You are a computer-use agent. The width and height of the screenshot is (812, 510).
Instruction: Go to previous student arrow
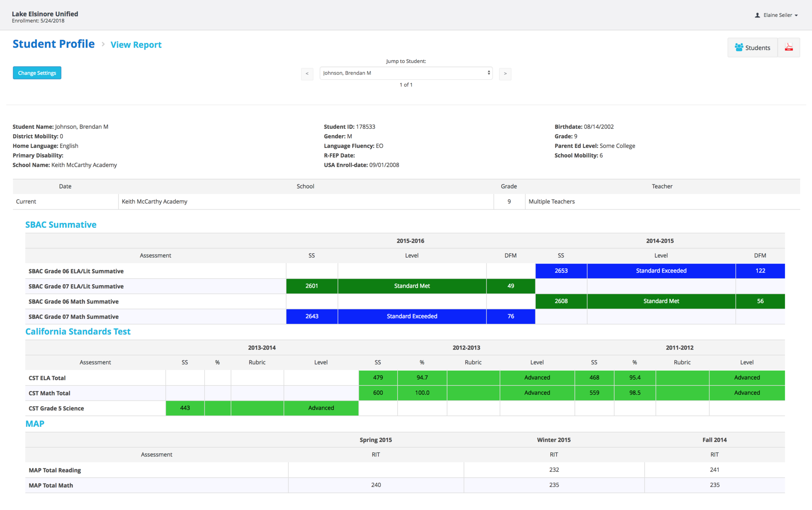coord(307,74)
